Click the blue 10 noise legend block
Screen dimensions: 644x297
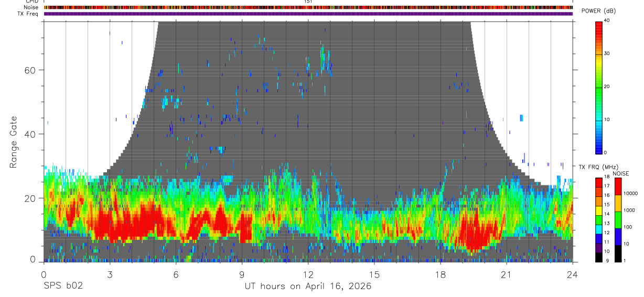pos(619,237)
